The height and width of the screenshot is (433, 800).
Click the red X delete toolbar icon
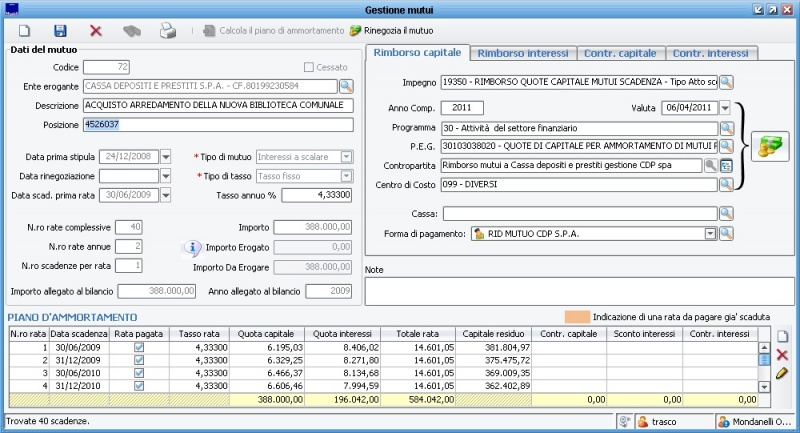[96, 31]
